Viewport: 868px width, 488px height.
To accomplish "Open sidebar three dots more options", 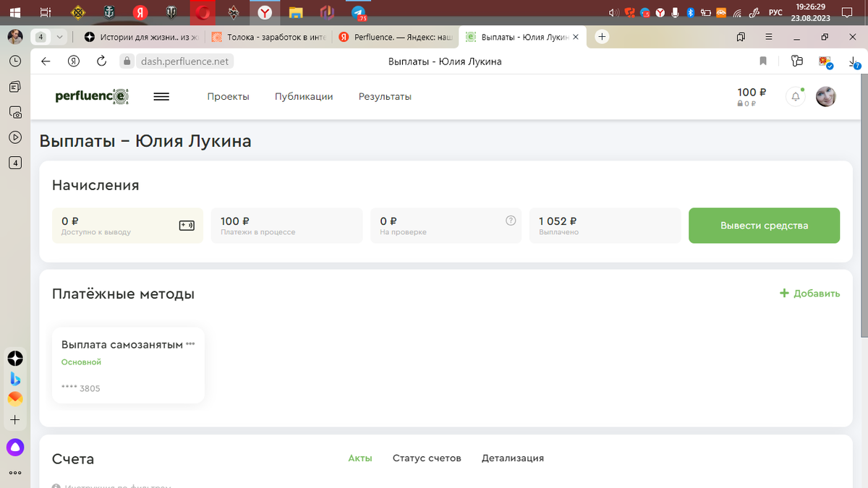I will click(15, 473).
